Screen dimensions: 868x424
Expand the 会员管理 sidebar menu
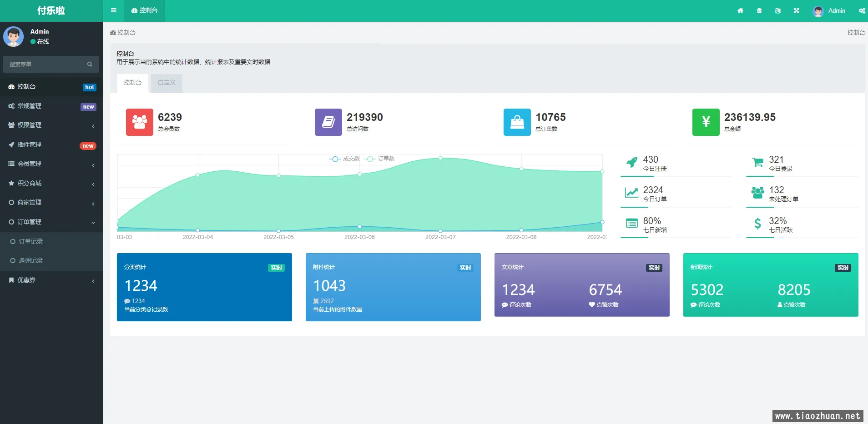pos(51,164)
